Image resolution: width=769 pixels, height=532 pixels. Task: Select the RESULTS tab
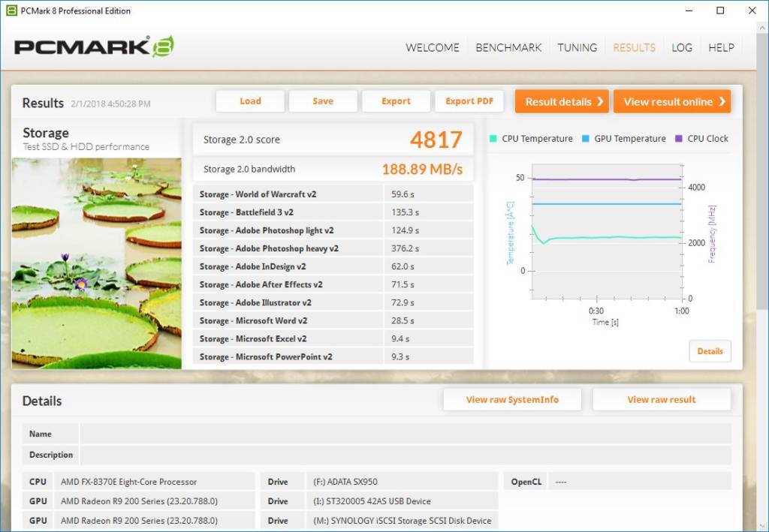pyautogui.click(x=634, y=47)
